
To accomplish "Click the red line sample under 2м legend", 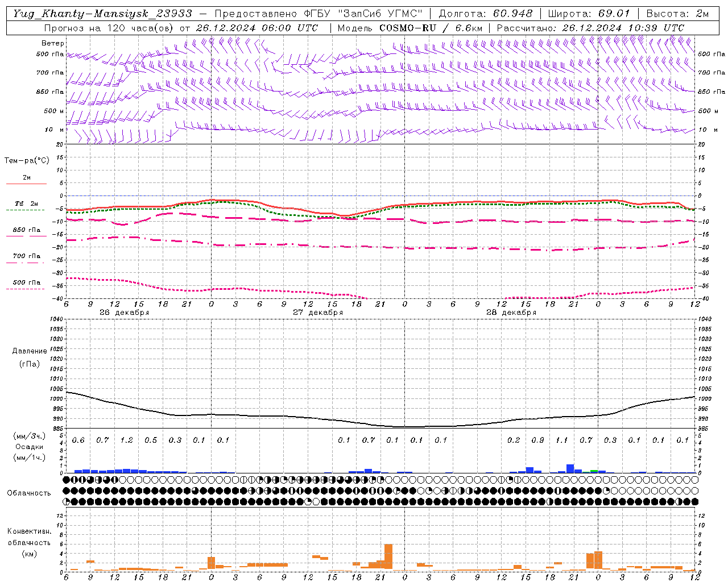I will coord(26,184).
